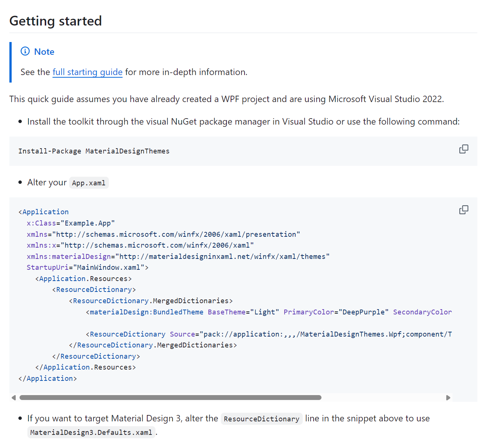Click the xmlns:materialDesign attribute name
The width and height of the screenshot is (486, 448).
pyautogui.click(x=69, y=257)
